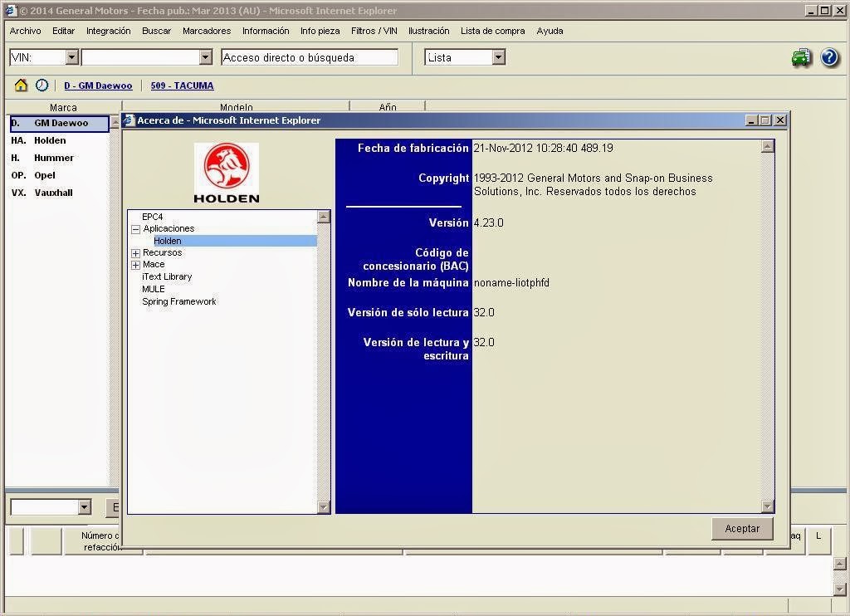Expand the Recursos tree node
Screen dimensions: 850x616
135,253
